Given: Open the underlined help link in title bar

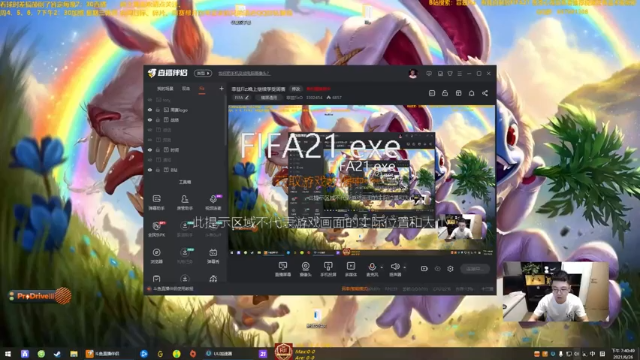Looking at the screenshot, I should pos(244,73).
